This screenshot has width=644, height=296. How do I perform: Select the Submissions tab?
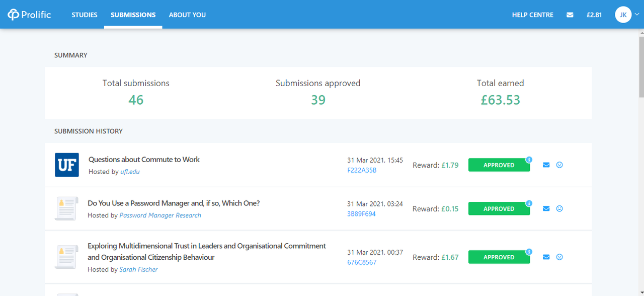point(133,15)
